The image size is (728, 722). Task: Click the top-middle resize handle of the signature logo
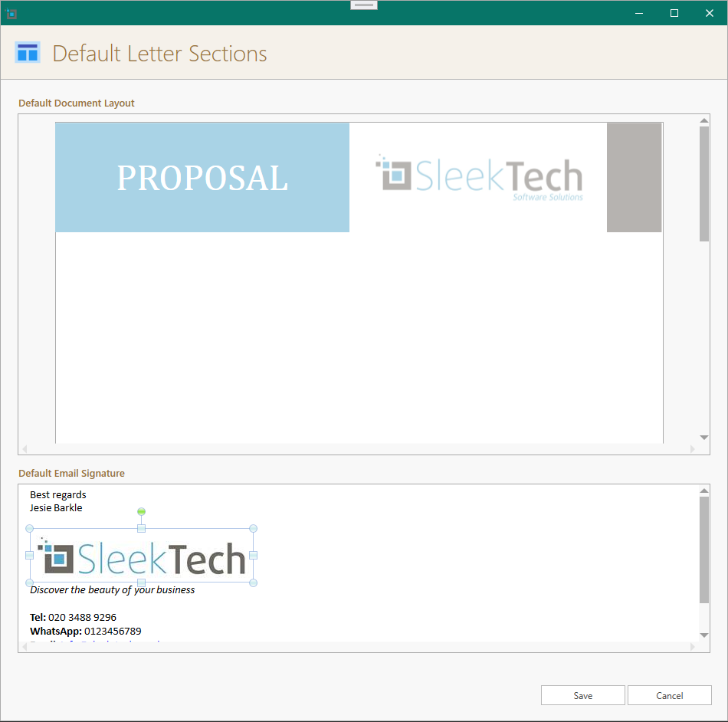point(142,528)
